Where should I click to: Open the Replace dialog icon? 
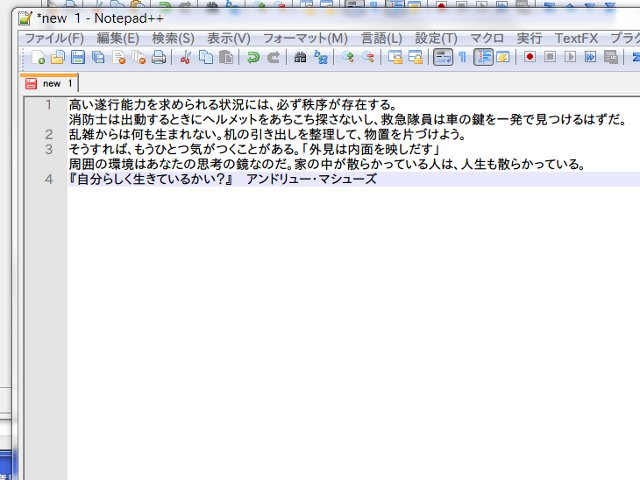321,57
